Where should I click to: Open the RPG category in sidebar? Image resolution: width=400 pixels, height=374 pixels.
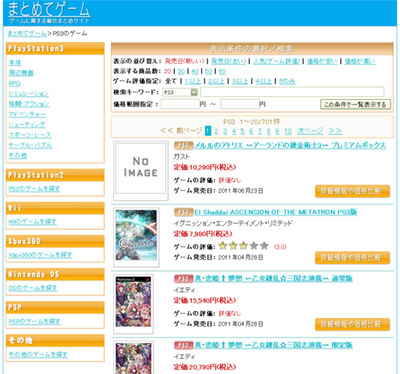(x=14, y=83)
